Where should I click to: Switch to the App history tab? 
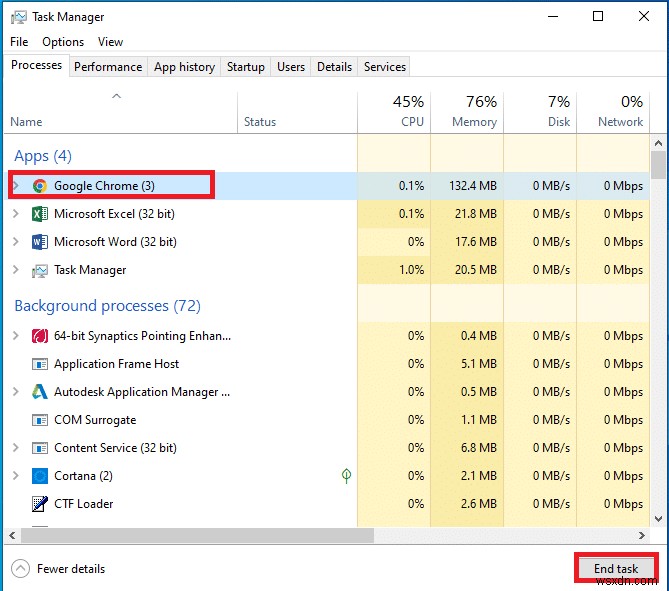click(x=184, y=67)
